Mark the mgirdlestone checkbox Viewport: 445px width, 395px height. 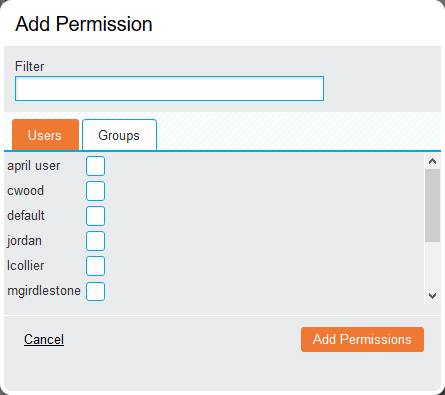tap(96, 291)
